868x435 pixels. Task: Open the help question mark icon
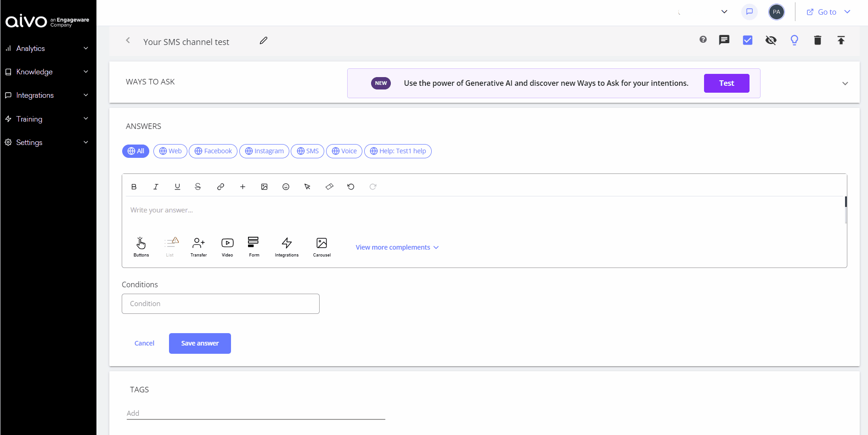(703, 39)
